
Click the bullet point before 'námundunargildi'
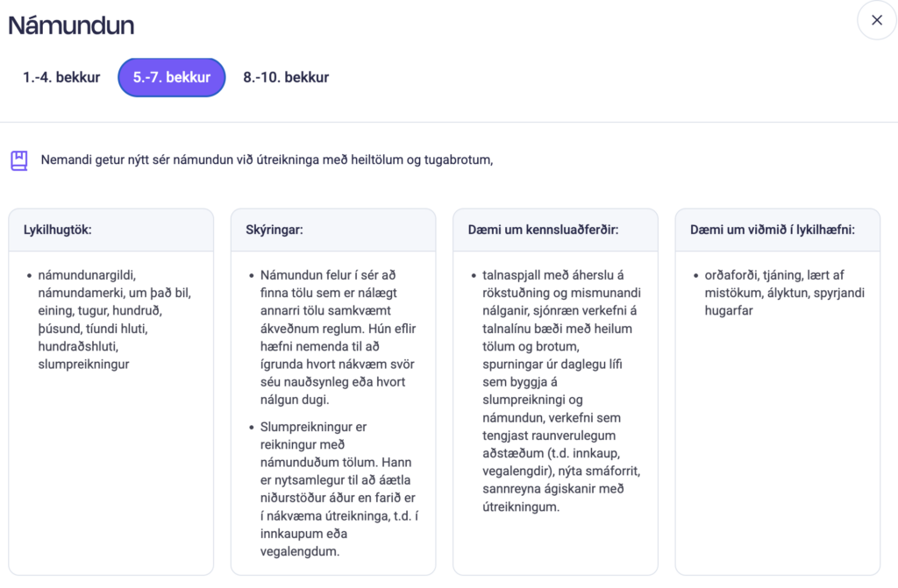[28, 275]
